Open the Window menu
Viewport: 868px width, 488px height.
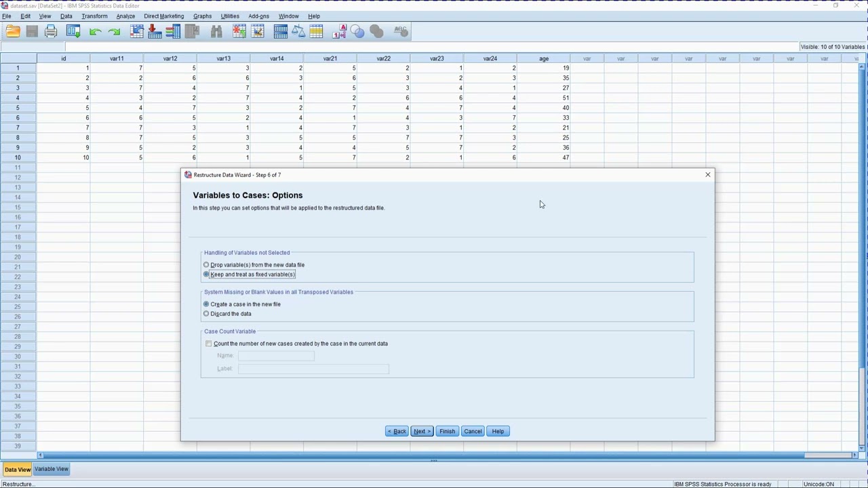288,16
